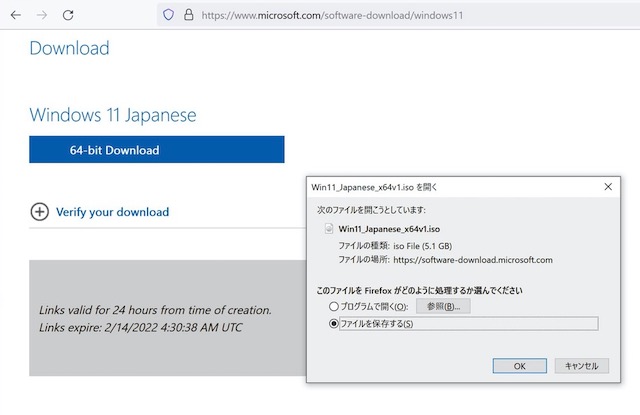Open the Verify your download link

point(112,212)
